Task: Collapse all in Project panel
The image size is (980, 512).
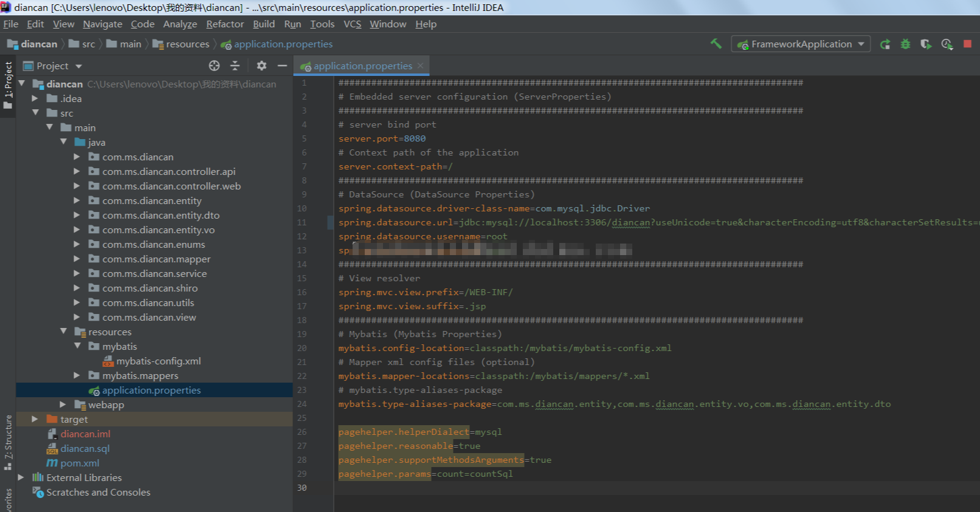Action: point(235,66)
